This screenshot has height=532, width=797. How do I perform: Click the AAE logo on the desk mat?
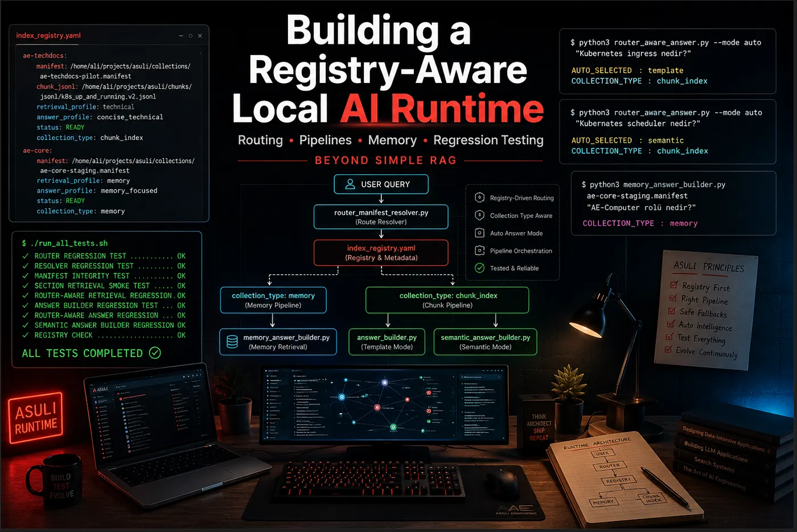pos(515,509)
